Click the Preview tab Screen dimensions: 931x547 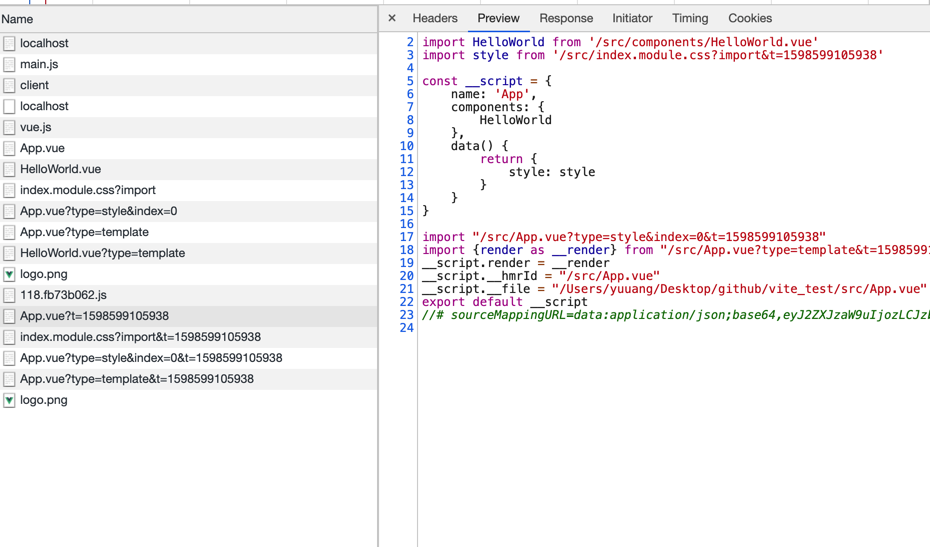(498, 18)
